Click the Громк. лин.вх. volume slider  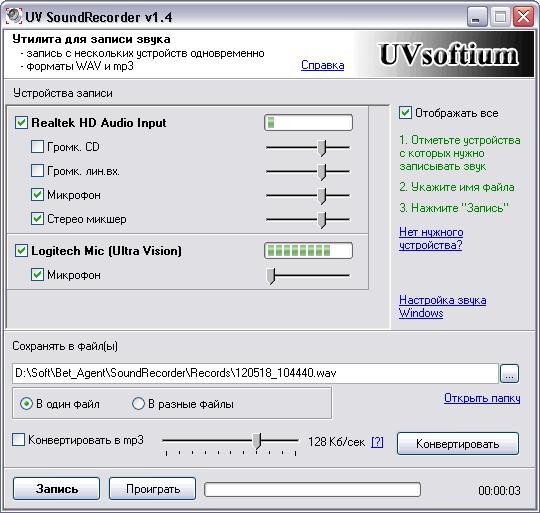(308, 172)
